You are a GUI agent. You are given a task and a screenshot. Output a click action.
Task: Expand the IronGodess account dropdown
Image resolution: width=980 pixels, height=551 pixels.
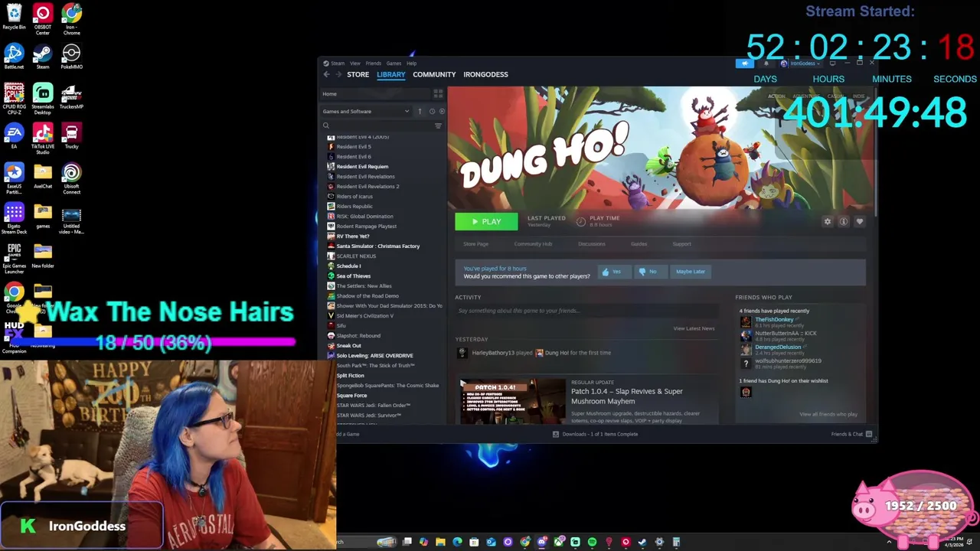801,64
